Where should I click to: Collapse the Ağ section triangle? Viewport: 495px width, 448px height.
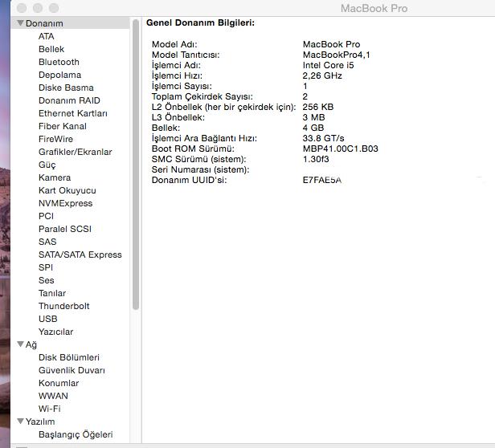[20, 344]
